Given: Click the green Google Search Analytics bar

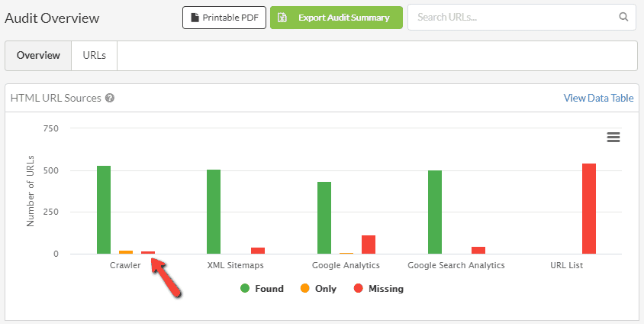Looking at the screenshot, I should tap(435, 212).
